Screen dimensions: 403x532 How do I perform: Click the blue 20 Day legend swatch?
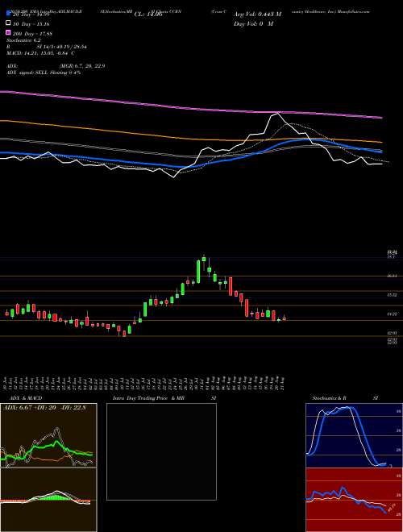point(8,14)
